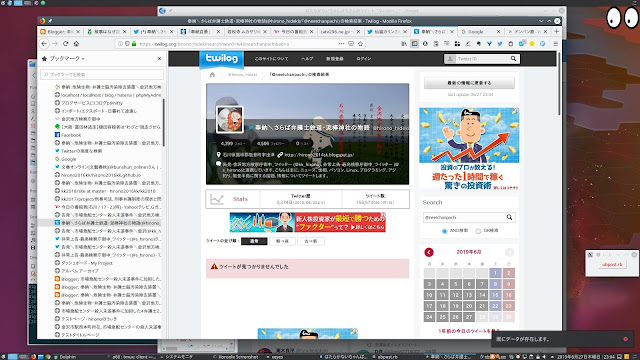The width and height of the screenshot is (640, 360).
Task: Click the page vertical scrollbar
Action: click(x=559, y=84)
